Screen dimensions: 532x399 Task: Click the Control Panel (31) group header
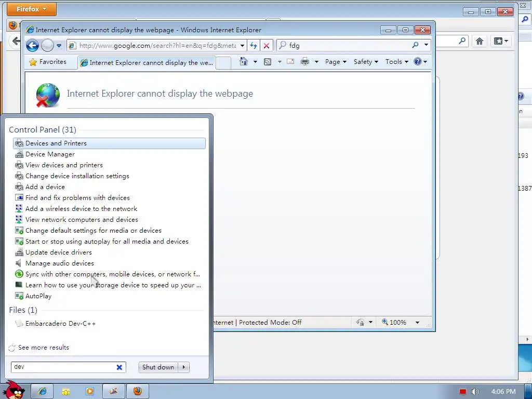(43, 129)
